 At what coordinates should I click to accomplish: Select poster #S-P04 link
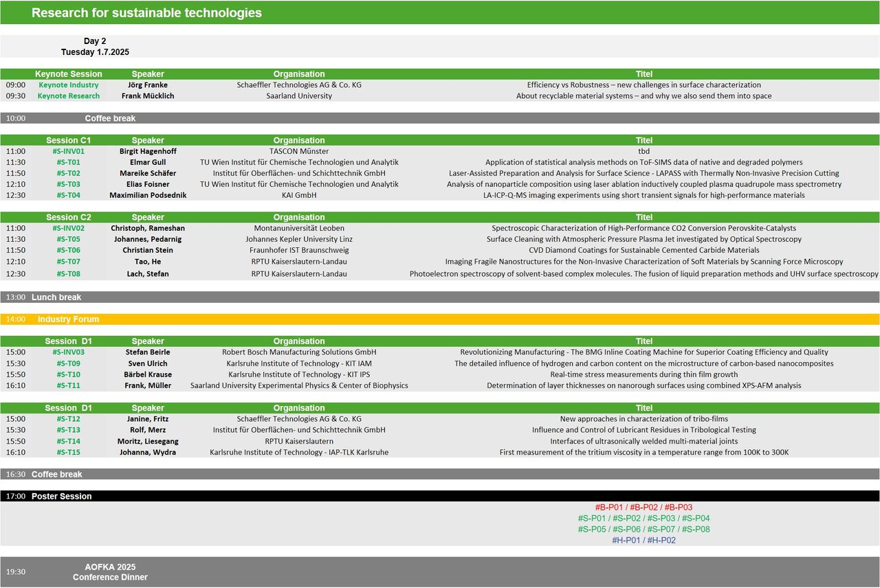click(x=696, y=519)
